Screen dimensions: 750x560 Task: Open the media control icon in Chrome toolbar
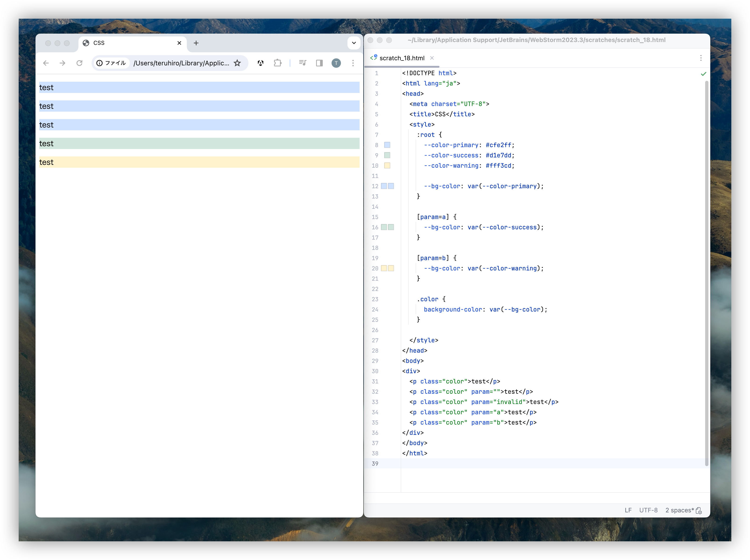pyautogui.click(x=303, y=63)
